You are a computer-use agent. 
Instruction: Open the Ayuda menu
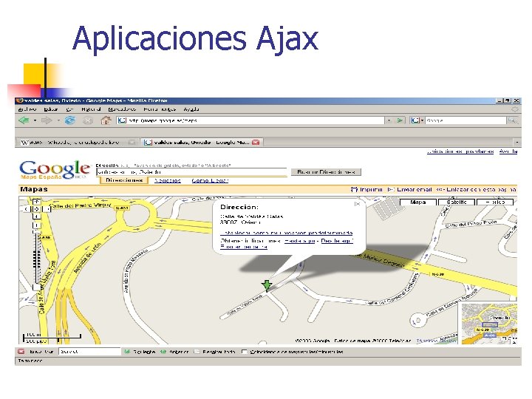[x=191, y=109]
